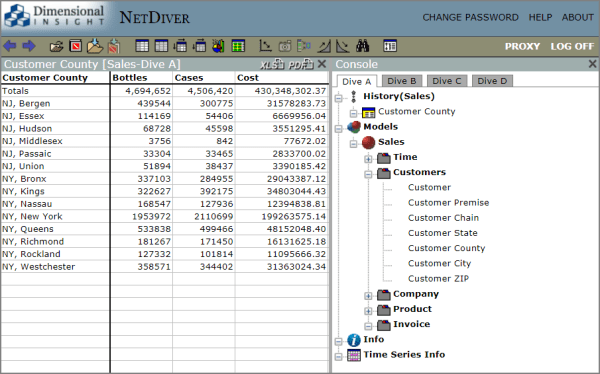Switch to the Dive D tab

click(x=492, y=81)
